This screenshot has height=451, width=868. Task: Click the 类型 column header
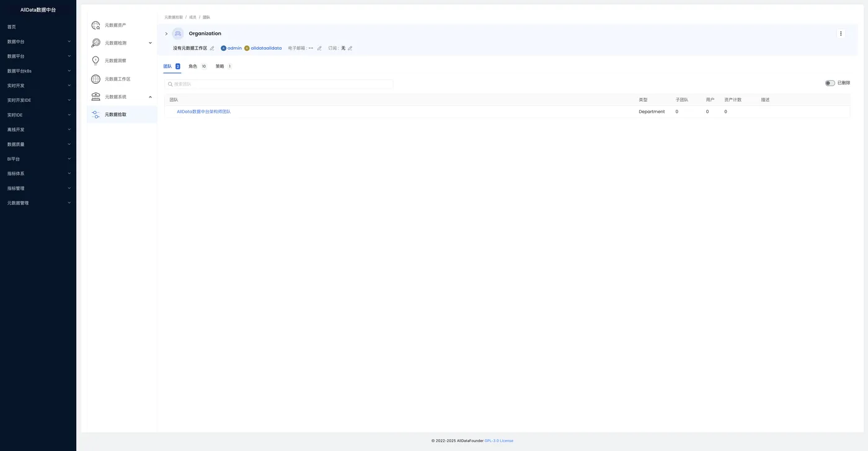point(643,100)
